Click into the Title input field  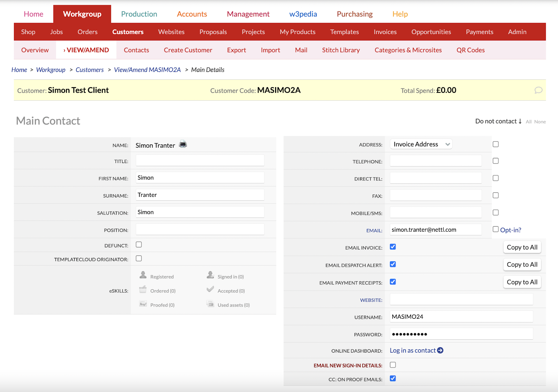200,160
